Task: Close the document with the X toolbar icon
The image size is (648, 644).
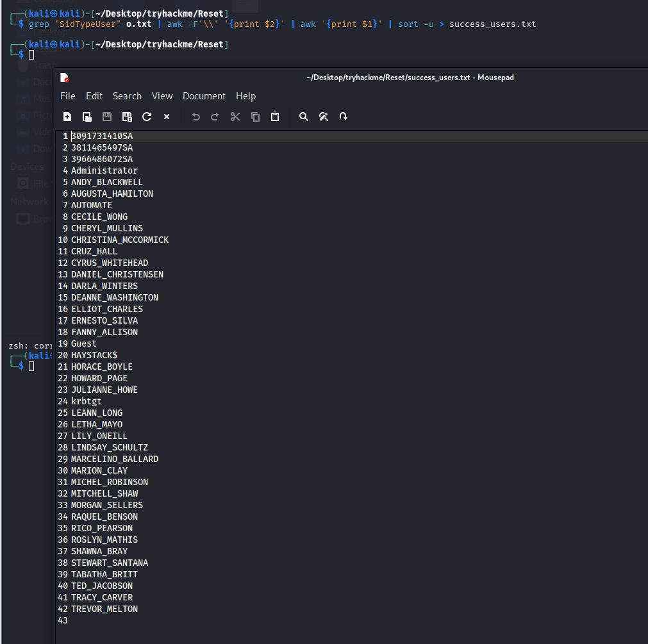Action: point(167,117)
